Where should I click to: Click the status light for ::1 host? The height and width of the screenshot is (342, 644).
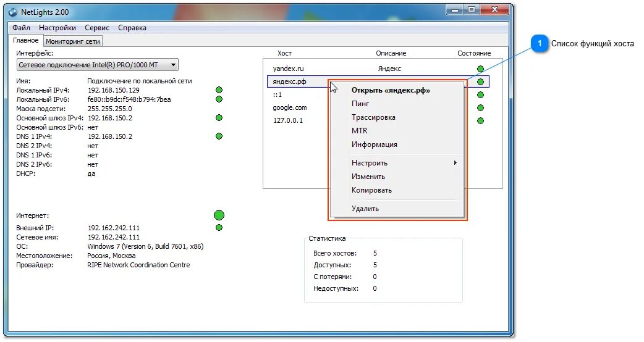click(480, 94)
